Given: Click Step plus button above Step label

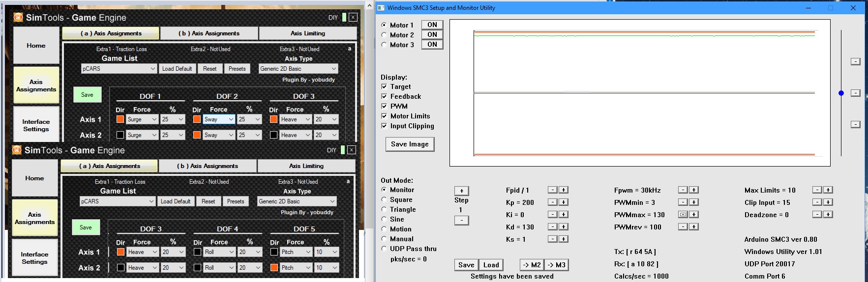Looking at the screenshot, I should pyautogui.click(x=461, y=191).
